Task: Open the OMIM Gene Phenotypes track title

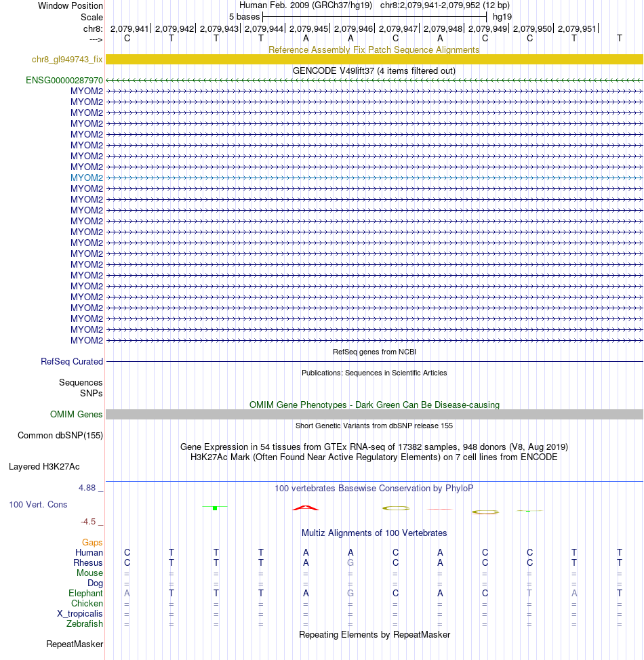Action: [x=374, y=405]
